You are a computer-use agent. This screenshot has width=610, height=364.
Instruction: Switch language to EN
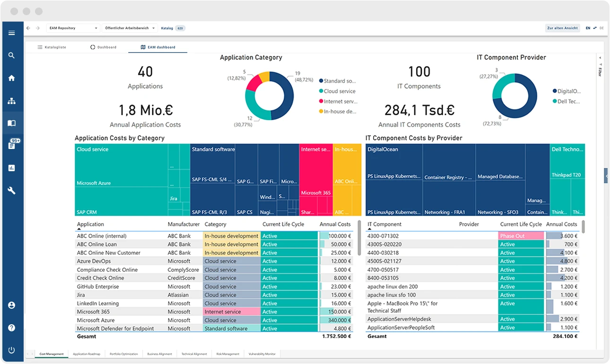tap(588, 28)
